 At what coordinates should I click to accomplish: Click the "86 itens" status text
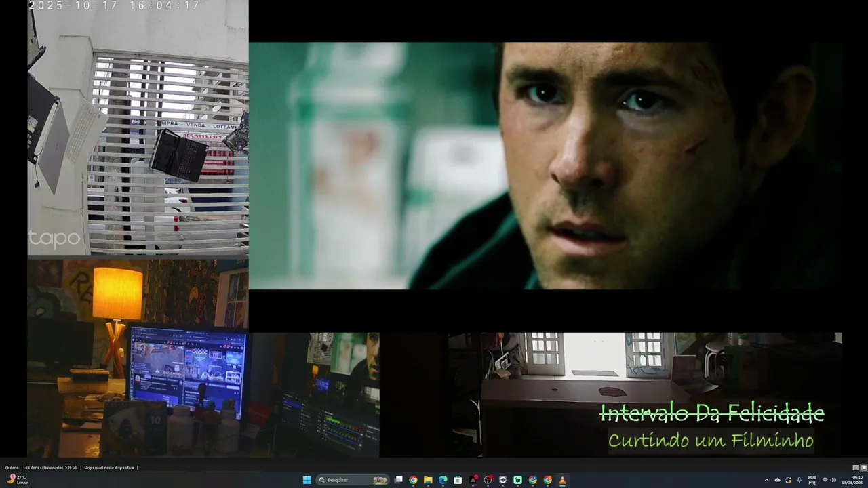[12, 468]
